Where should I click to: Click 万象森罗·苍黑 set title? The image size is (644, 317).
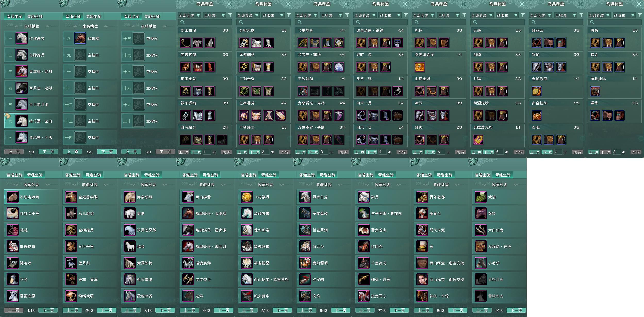click(x=311, y=127)
